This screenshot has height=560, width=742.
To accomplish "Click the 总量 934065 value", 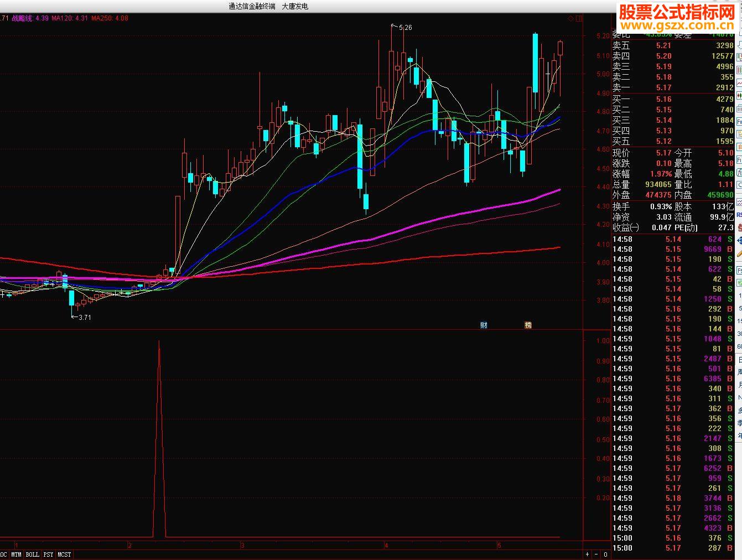I will [x=658, y=184].
